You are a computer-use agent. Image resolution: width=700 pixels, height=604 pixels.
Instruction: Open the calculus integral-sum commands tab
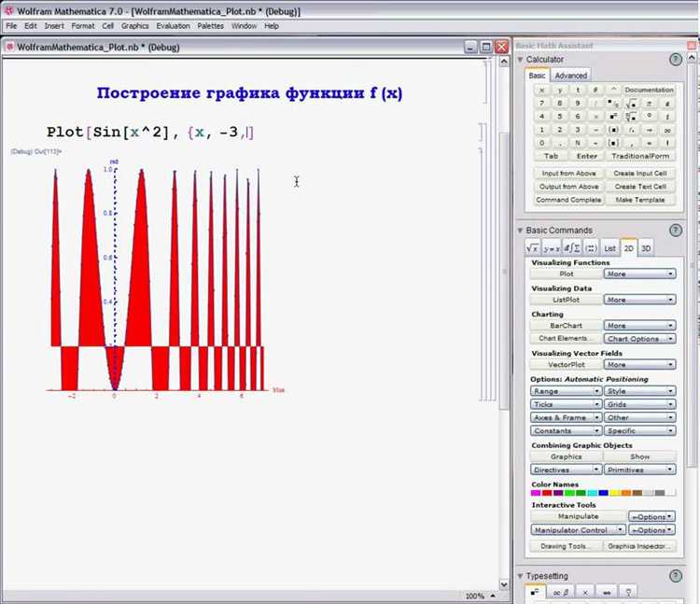[572, 248]
